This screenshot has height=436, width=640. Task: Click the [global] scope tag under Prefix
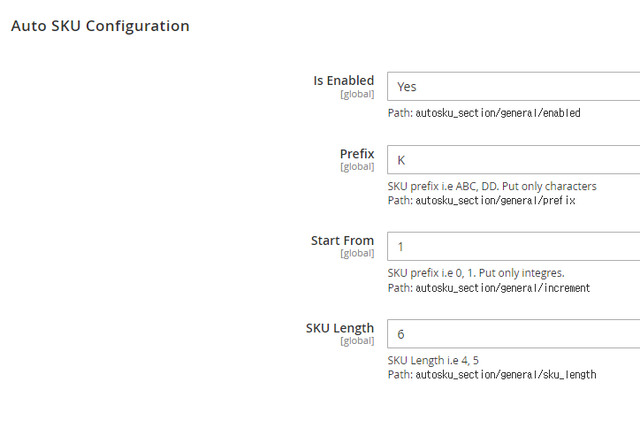point(357,167)
